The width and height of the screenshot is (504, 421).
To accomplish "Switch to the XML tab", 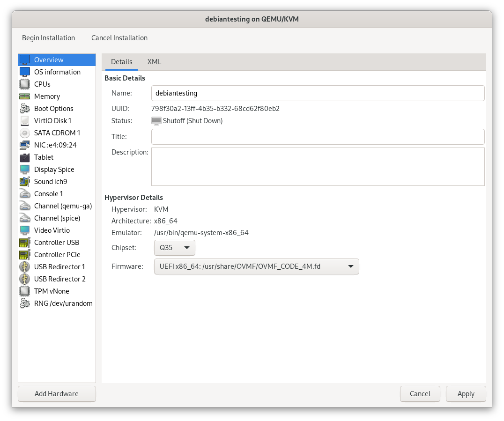I will tap(154, 62).
